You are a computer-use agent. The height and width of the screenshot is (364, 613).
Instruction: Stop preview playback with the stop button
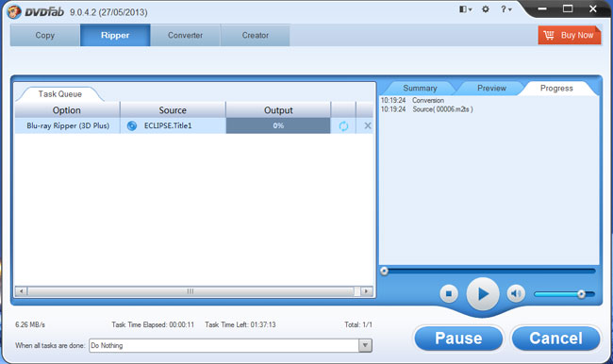click(449, 293)
